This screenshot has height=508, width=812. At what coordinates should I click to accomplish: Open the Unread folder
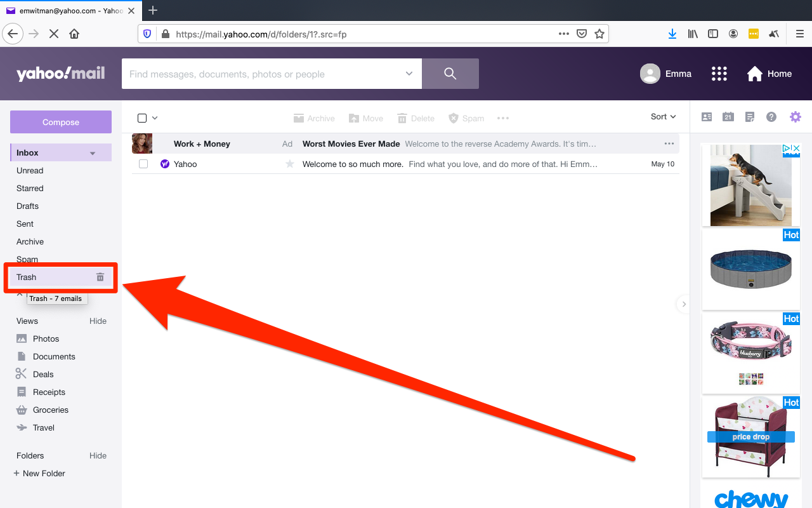[x=30, y=170]
